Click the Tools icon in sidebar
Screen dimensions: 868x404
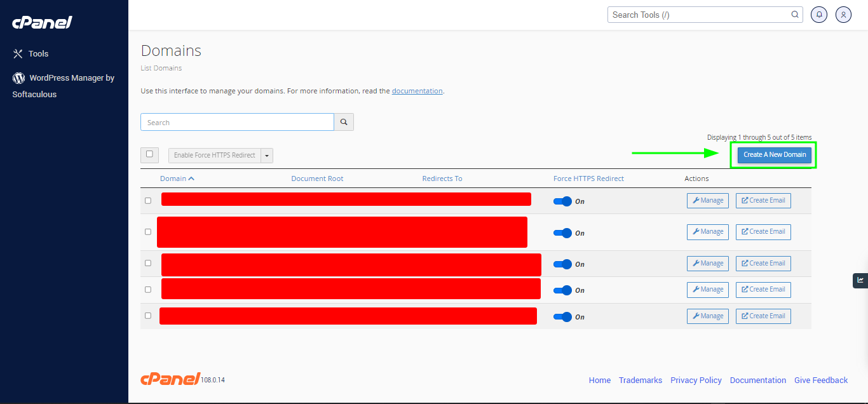(x=18, y=54)
